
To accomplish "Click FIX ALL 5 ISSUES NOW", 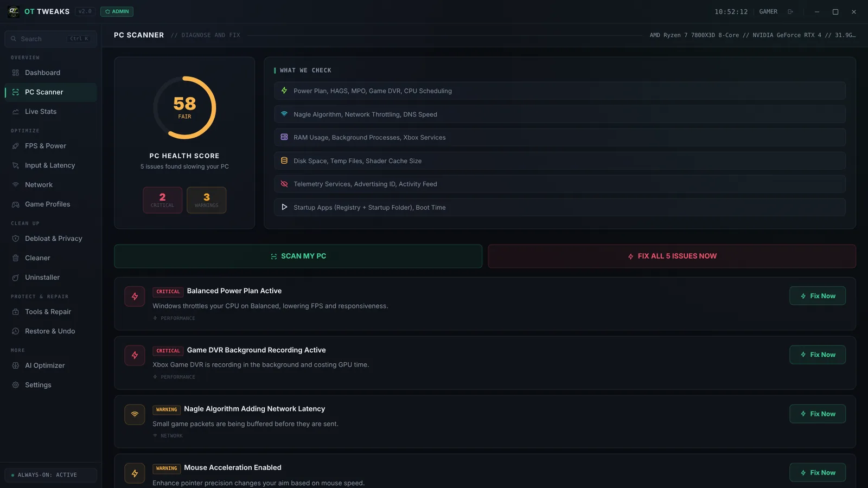I will pos(672,256).
